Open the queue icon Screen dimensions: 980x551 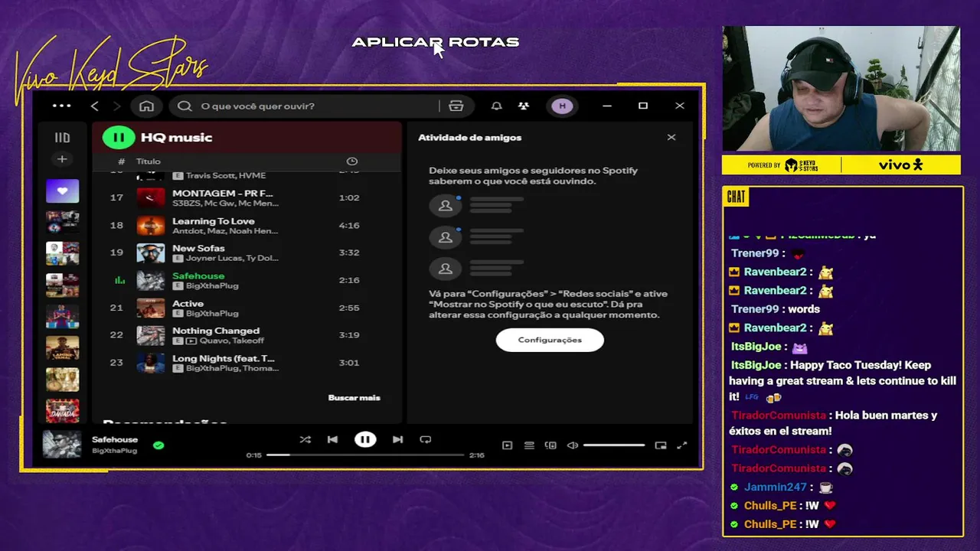(x=529, y=445)
